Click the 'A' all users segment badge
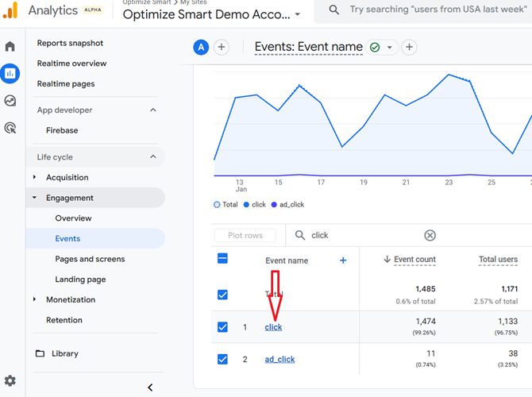The height and width of the screenshot is (397, 532). click(201, 47)
